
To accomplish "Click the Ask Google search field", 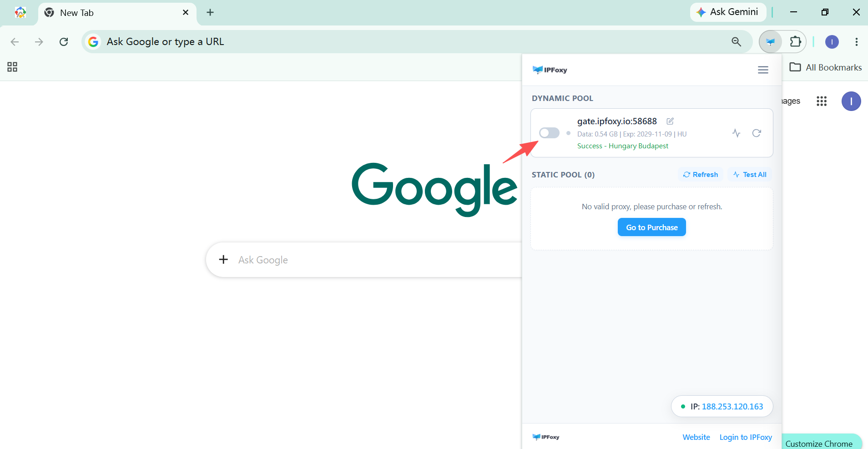I will [364, 260].
